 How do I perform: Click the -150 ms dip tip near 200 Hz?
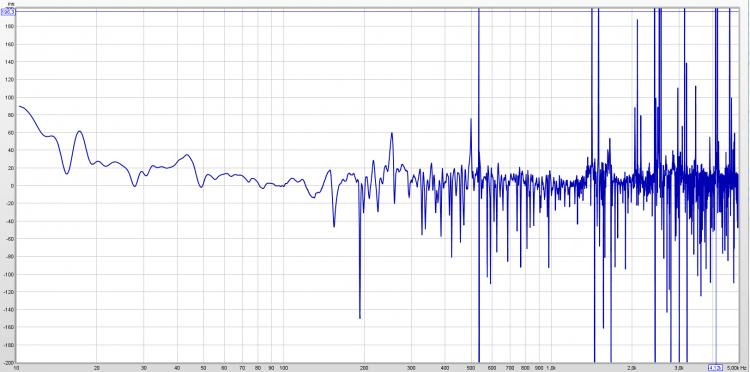pos(360,317)
